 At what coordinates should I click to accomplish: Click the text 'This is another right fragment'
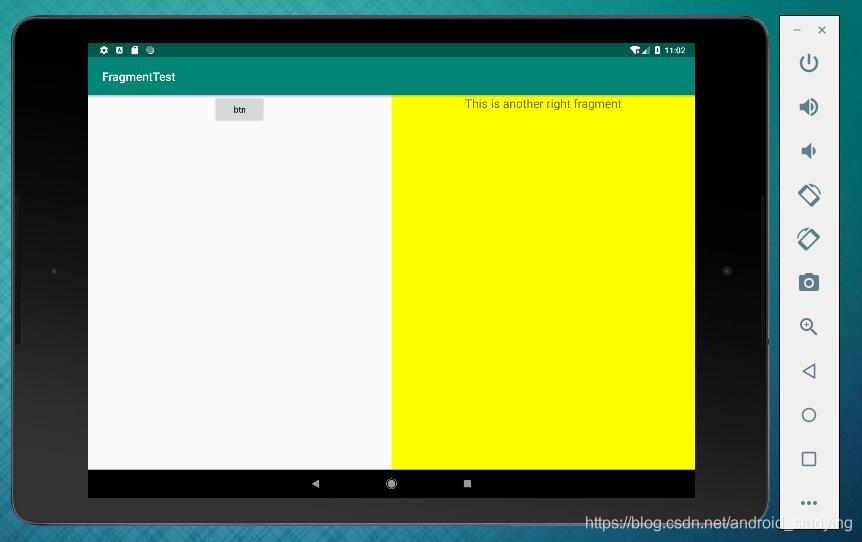click(x=543, y=104)
